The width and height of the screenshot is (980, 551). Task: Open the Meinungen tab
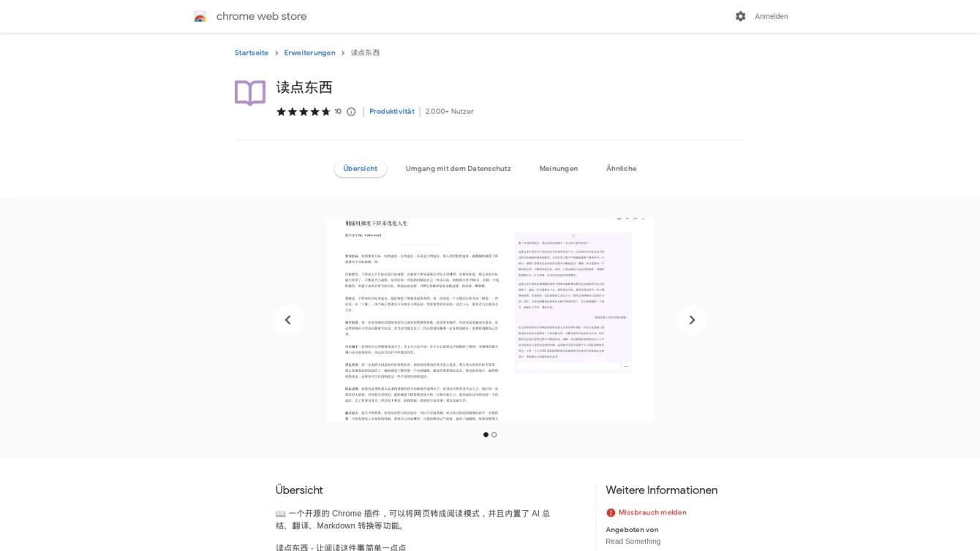(559, 169)
